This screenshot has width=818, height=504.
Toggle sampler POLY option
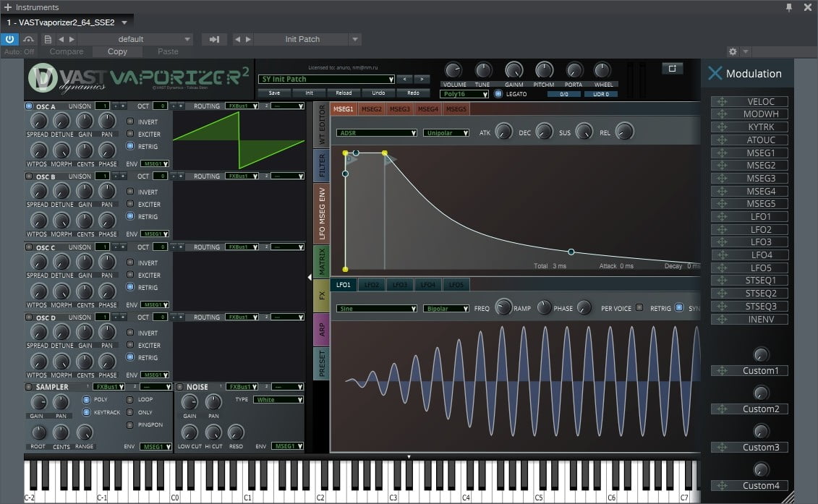tap(87, 400)
